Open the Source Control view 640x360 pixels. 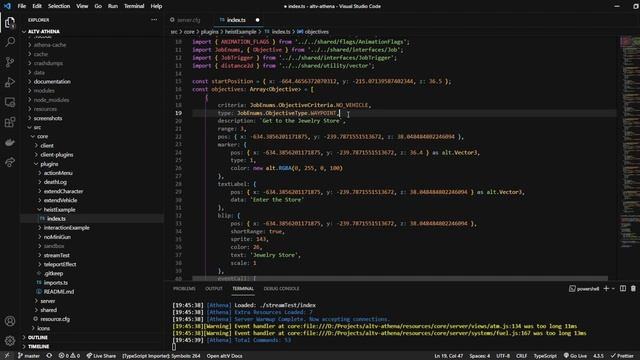tap(10, 62)
